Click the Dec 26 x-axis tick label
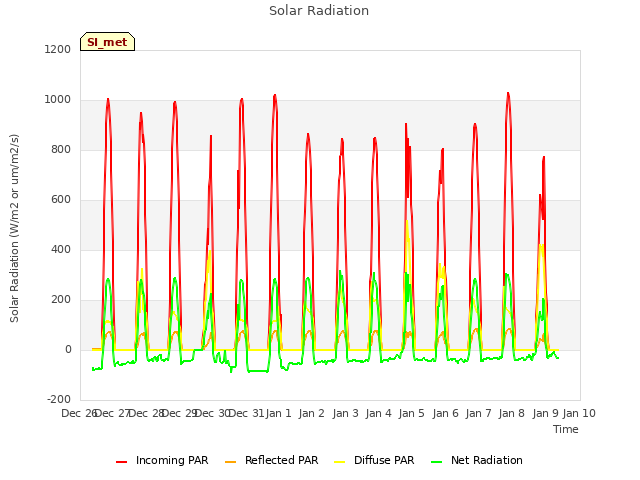The width and height of the screenshot is (640, 480). [x=80, y=413]
